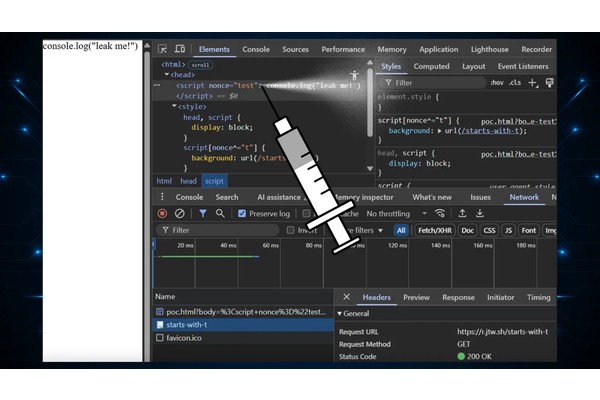Select the All request type filter
600x400 pixels.
(x=401, y=230)
